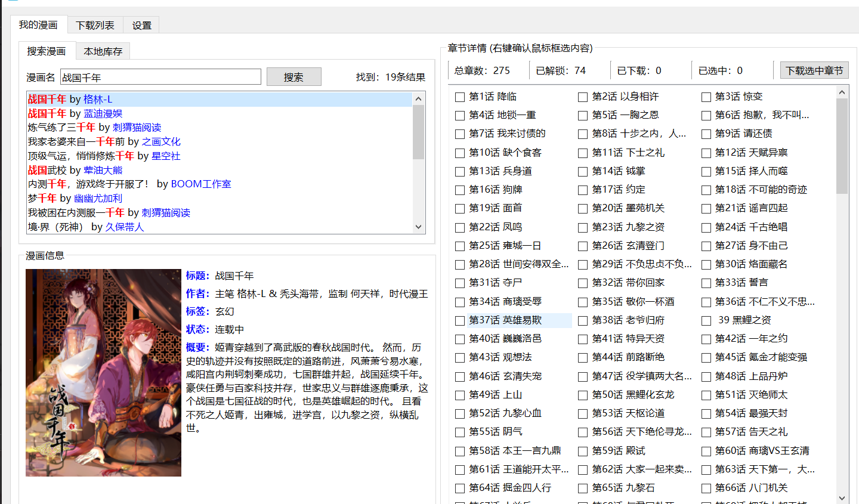859x504 pixels.
Task: Select 战国武校 by 荤油大熊 result
Action: point(75,170)
